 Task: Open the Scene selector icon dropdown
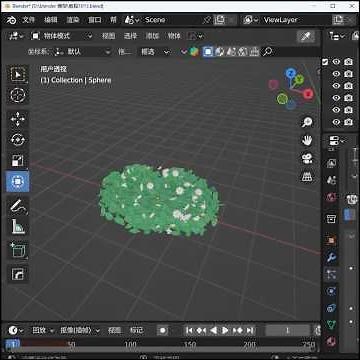tap(132, 20)
